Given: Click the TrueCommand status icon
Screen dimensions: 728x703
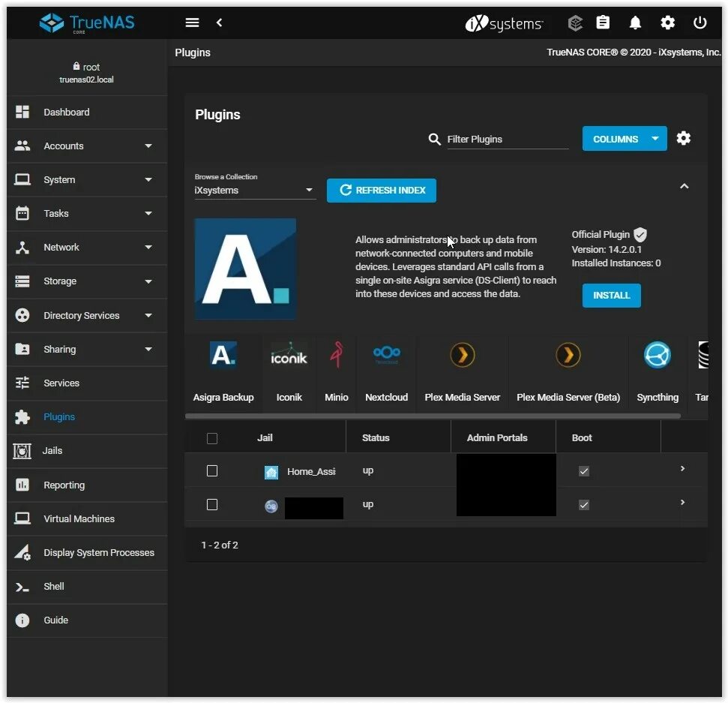Looking at the screenshot, I should coord(575,23).
